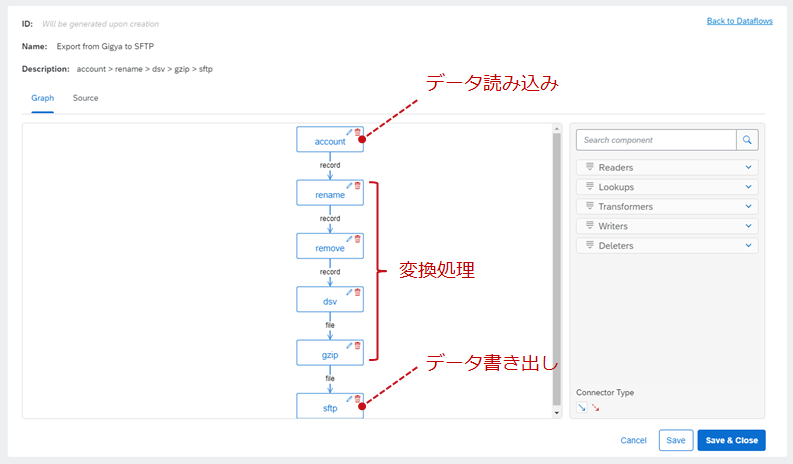Click the Writers drag handle icon
The height and width of the screenshot is (464, 793).
(590, 226)
